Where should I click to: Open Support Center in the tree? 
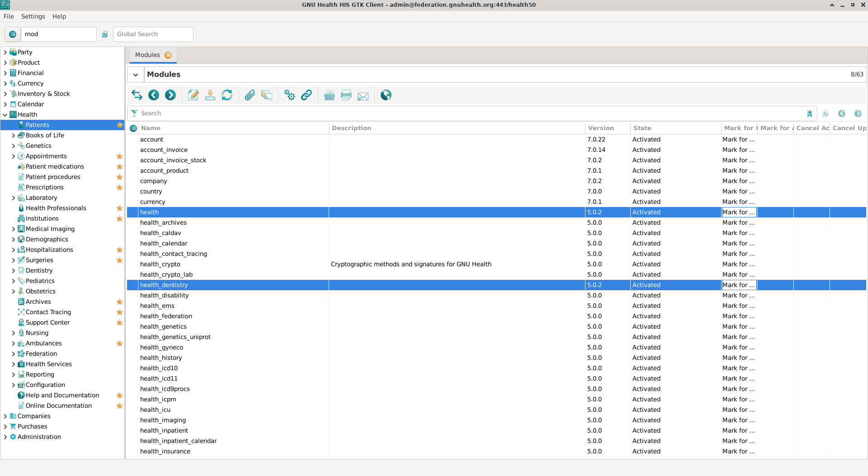[47, 322]
